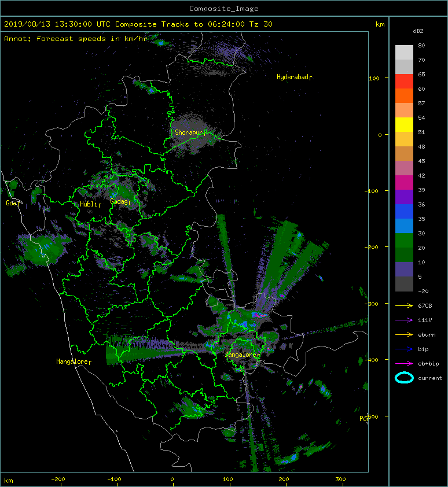This screenshot has width=448, height=487.
Task: Click the 'Gadag' city label
Action: click(x=120, y=202)
